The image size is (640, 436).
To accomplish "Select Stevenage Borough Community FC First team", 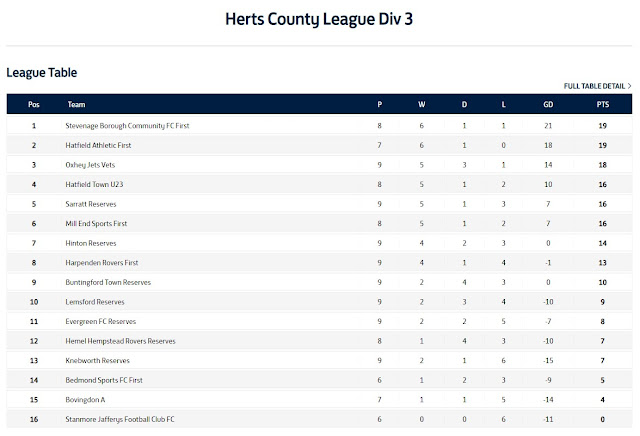I will pyautogui.click(x=127, y=126).
